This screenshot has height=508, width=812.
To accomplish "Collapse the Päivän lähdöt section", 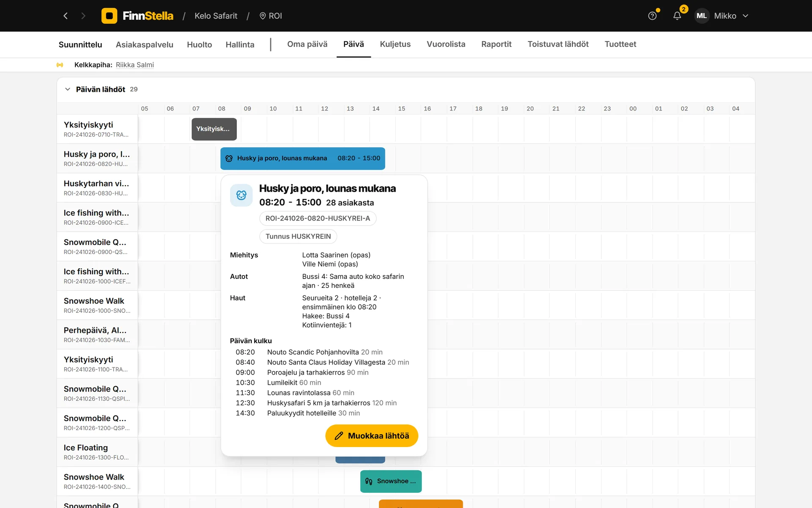I will point(68,89).
